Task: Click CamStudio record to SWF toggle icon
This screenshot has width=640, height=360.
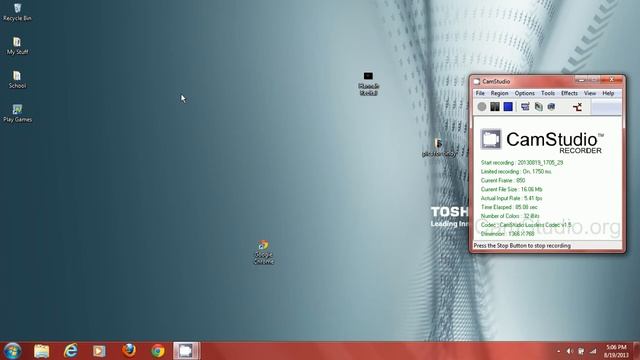Action: (x=551, y=107)
